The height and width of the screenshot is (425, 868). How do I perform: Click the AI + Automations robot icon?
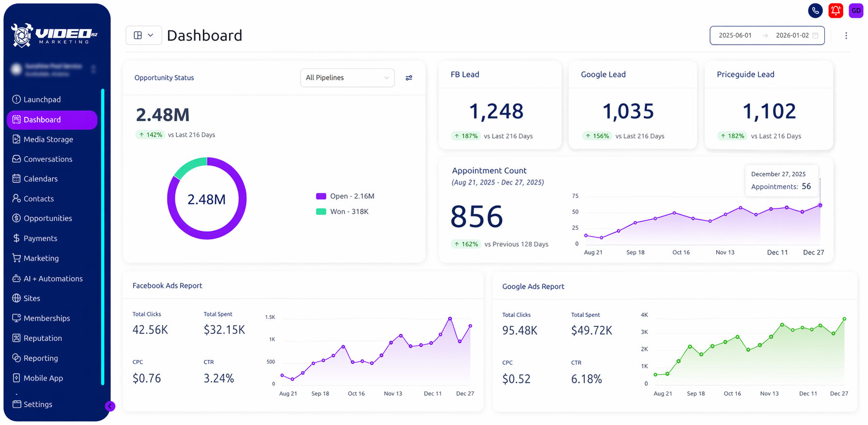pyautogui.click(x=16, y=278)
